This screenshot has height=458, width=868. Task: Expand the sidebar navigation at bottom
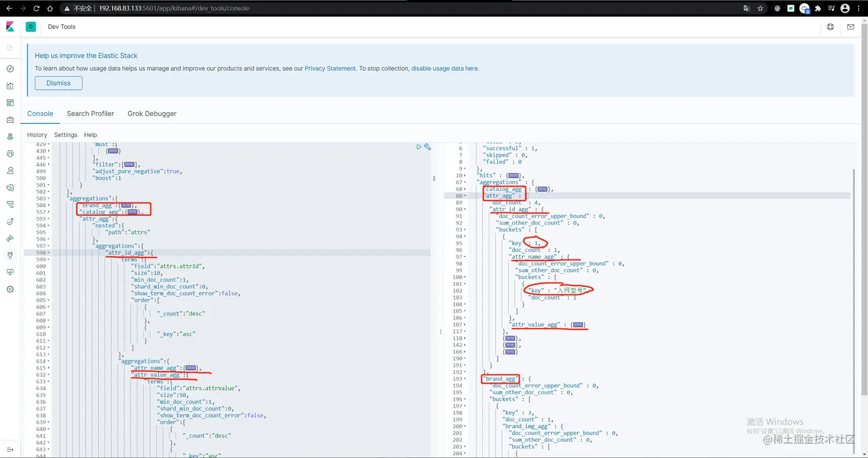[10, 449]
